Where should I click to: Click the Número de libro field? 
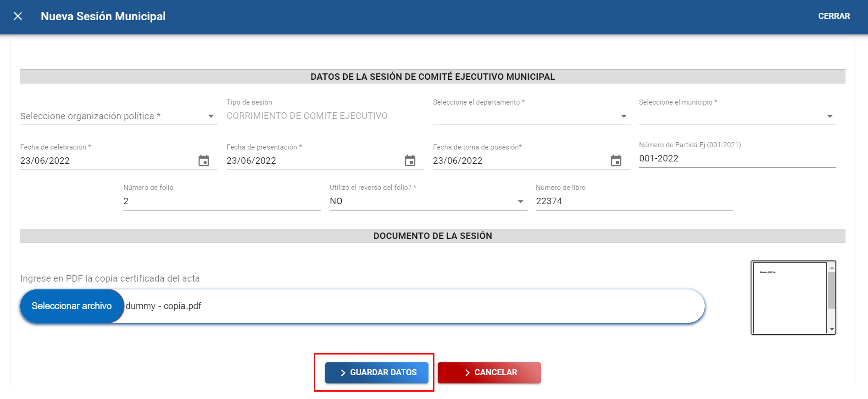click(634, 201)
